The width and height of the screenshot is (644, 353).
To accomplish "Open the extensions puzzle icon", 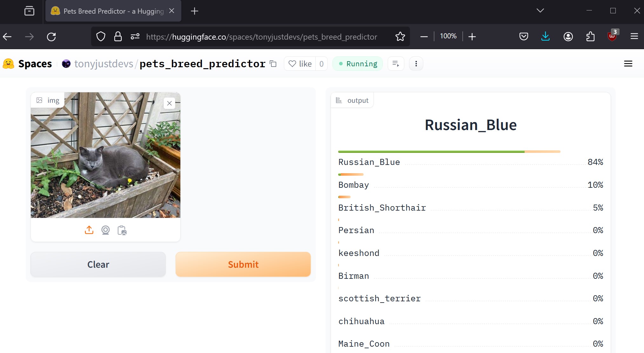I will pos(590,37).
